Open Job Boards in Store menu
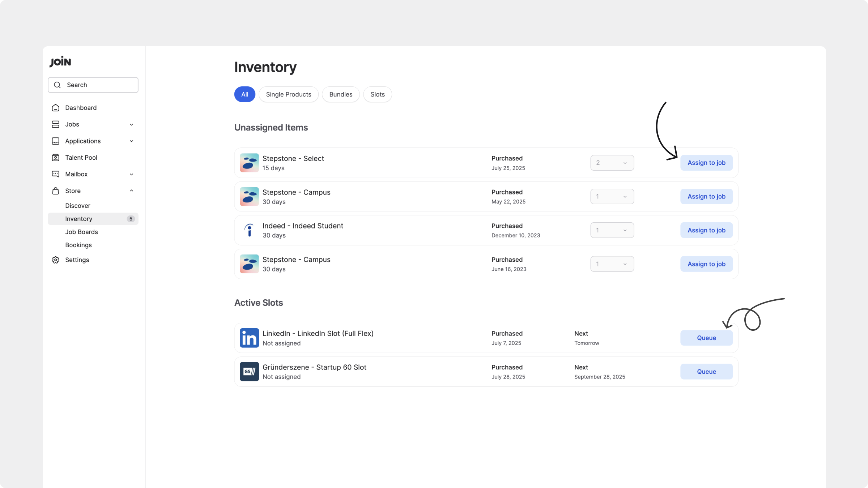This screenshot has height=488, width=868. [81, 232]
